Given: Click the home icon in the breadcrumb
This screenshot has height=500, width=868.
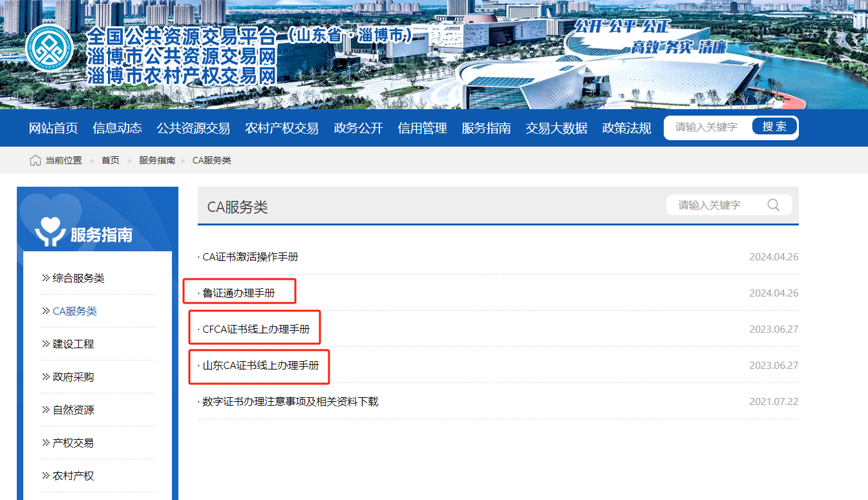Looking at the screenshot, I should [x=36, y=160].
